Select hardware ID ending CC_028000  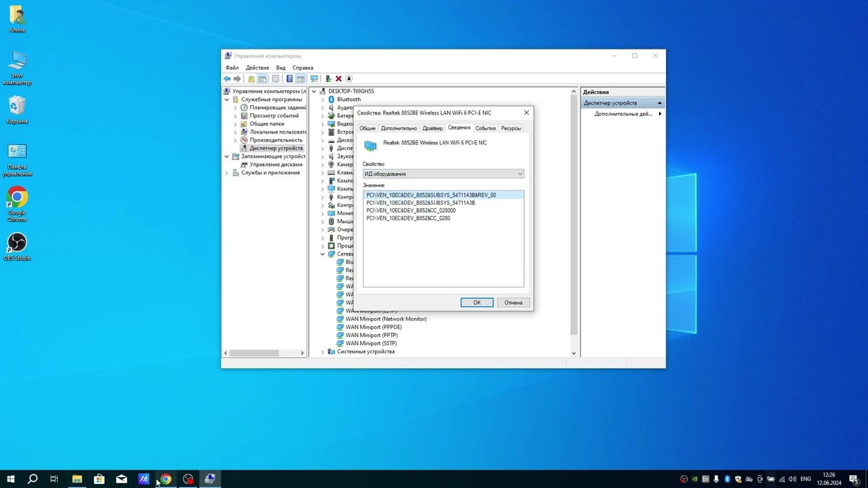(x=411, y=211)
